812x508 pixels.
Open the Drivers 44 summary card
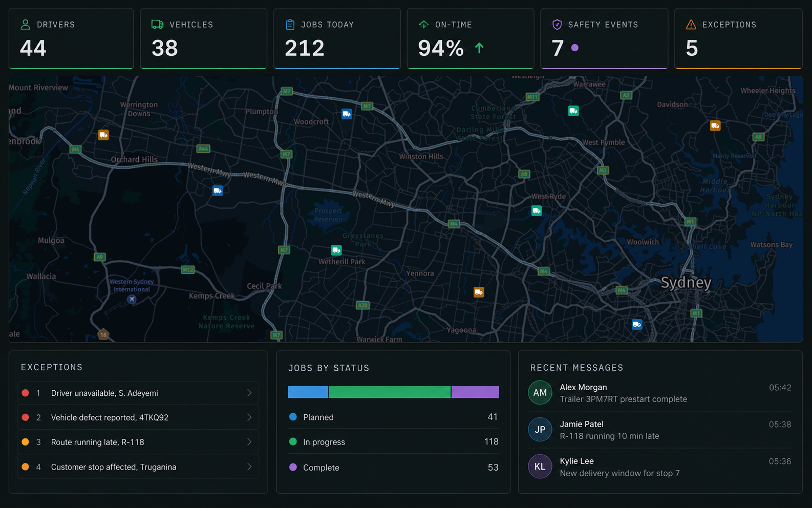71,38
